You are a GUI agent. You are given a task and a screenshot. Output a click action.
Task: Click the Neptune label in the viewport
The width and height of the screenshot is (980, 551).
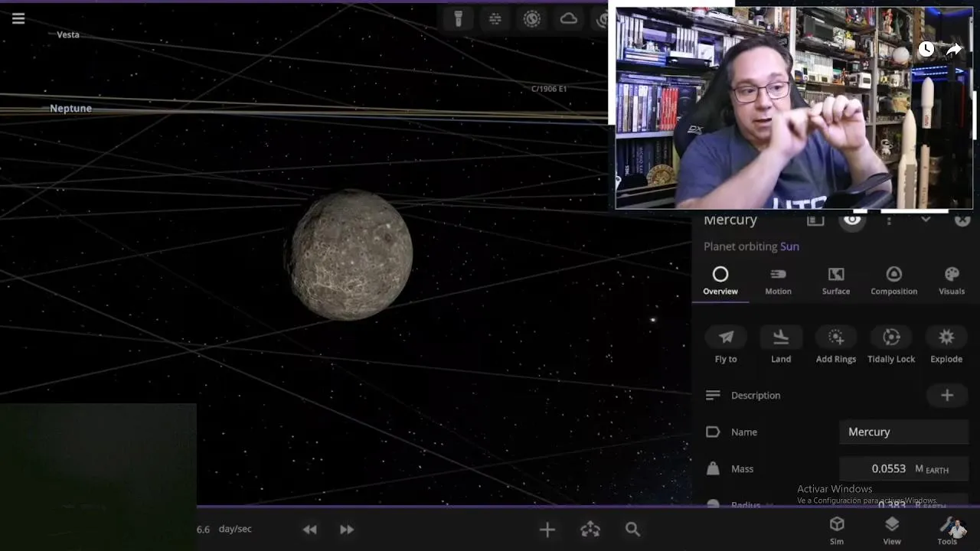pyautogui.click(x=70, y=109)
